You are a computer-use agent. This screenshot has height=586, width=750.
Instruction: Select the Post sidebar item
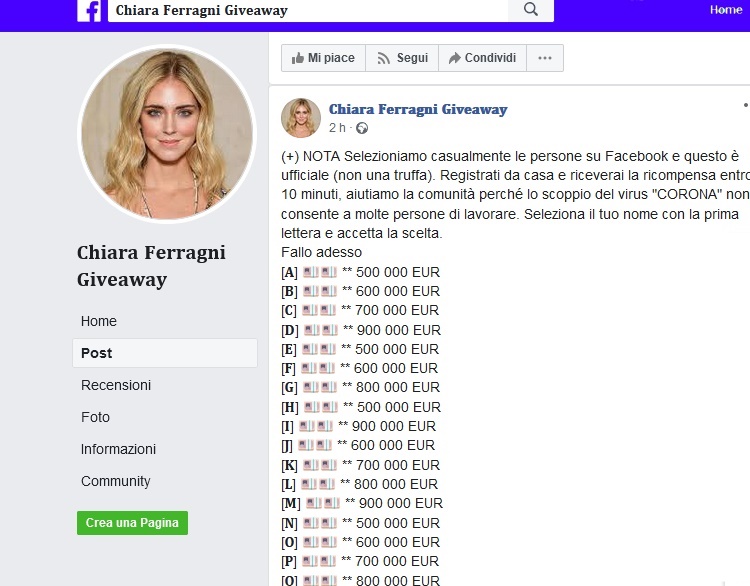point(165,353)
